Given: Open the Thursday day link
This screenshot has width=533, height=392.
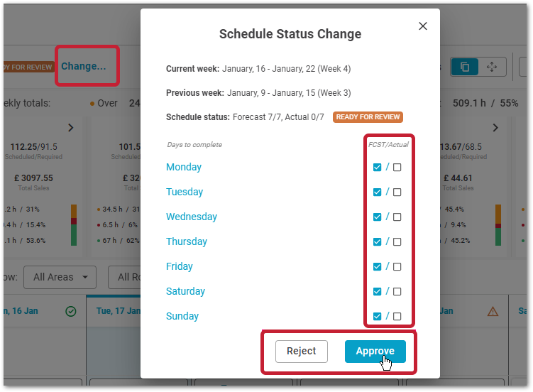Looking at the screenshot, I should coord(186,241).
